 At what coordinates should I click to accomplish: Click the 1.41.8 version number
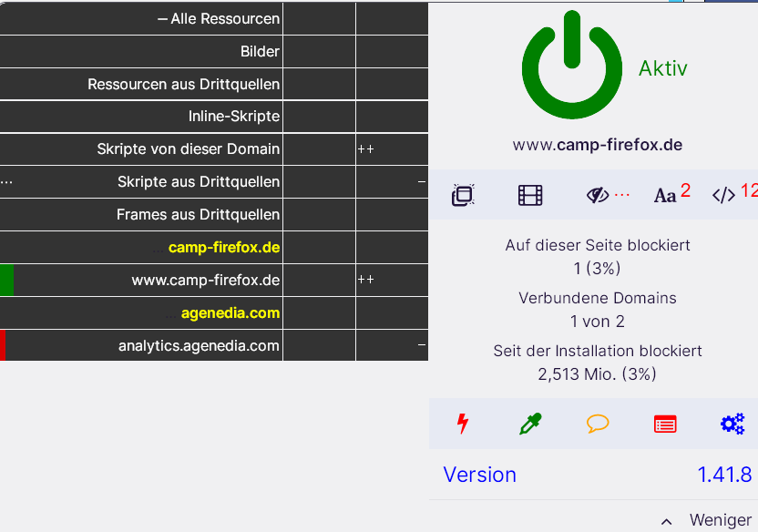coord(724,475)
